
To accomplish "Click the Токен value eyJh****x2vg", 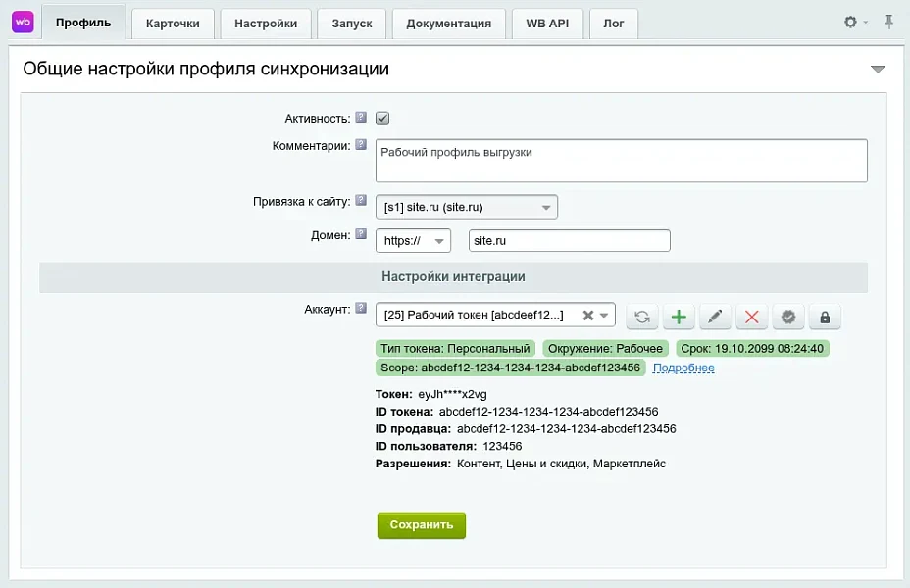I will [x=453, y=394].
